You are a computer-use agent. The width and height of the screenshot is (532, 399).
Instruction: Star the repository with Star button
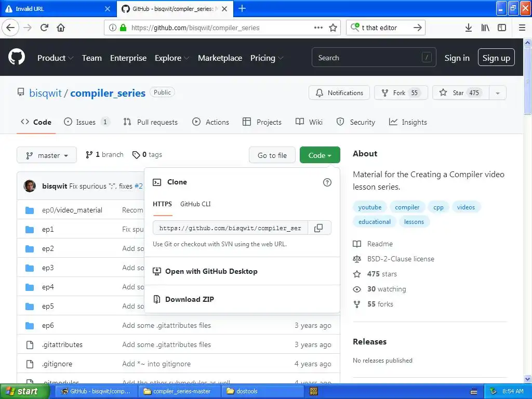click(461, 92)
